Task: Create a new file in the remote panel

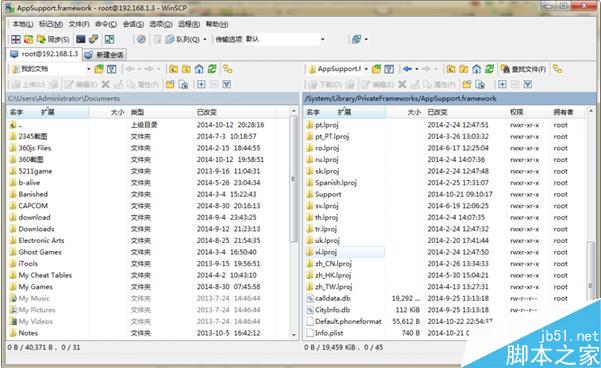Action: (480, 84)
